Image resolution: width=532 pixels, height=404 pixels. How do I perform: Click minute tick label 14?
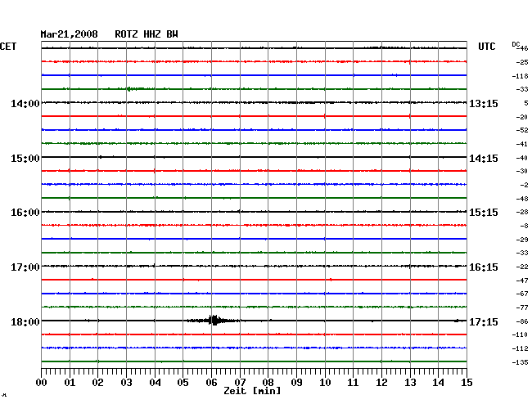click(x=438, y=382)
